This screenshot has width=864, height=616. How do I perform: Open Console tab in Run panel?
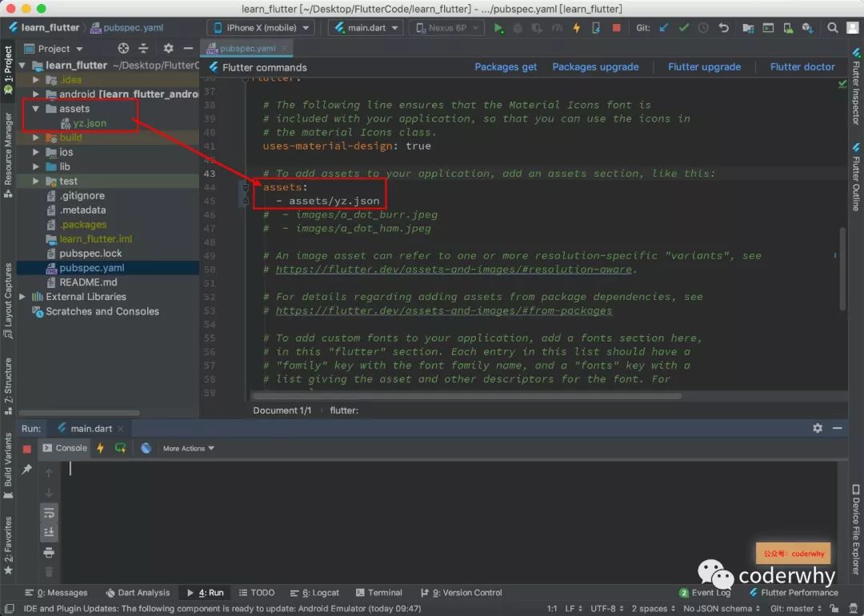(65, 448)
